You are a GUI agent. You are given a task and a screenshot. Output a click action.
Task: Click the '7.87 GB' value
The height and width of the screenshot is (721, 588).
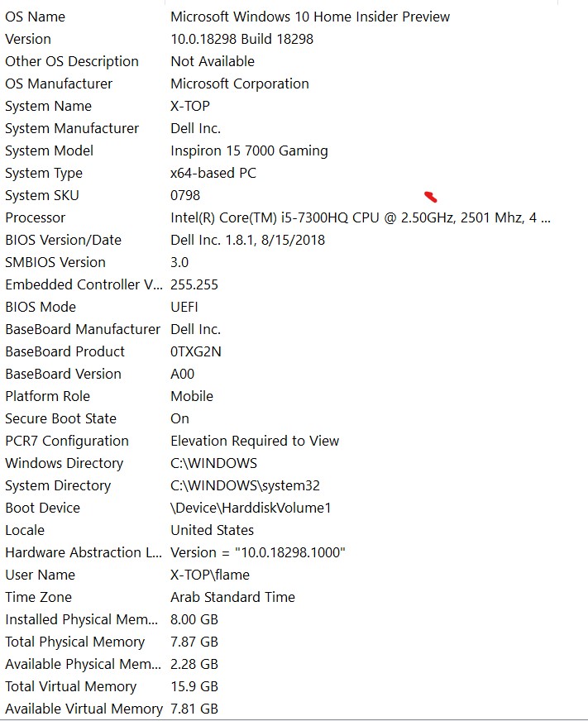click(x=194, y=642)
